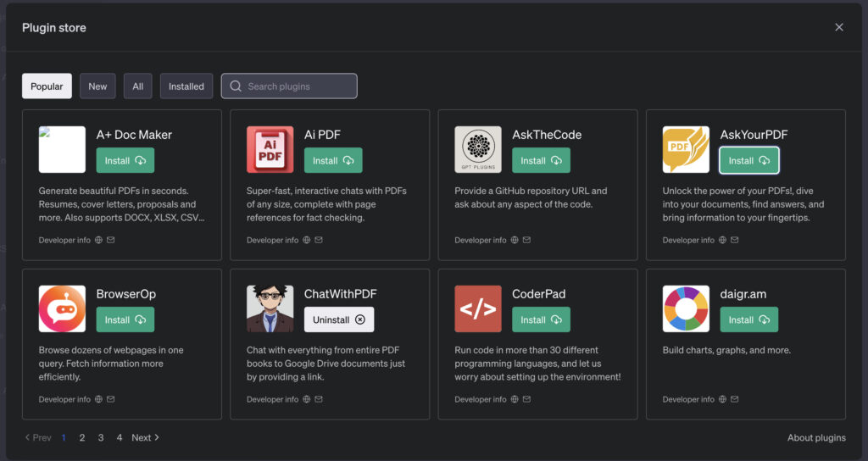Image resolution: width=868 pixels, height=461 pixels.
Task: Click 'Developer info' label on CoderPad card
Action: pyautogui.click(x=481, y=399)
